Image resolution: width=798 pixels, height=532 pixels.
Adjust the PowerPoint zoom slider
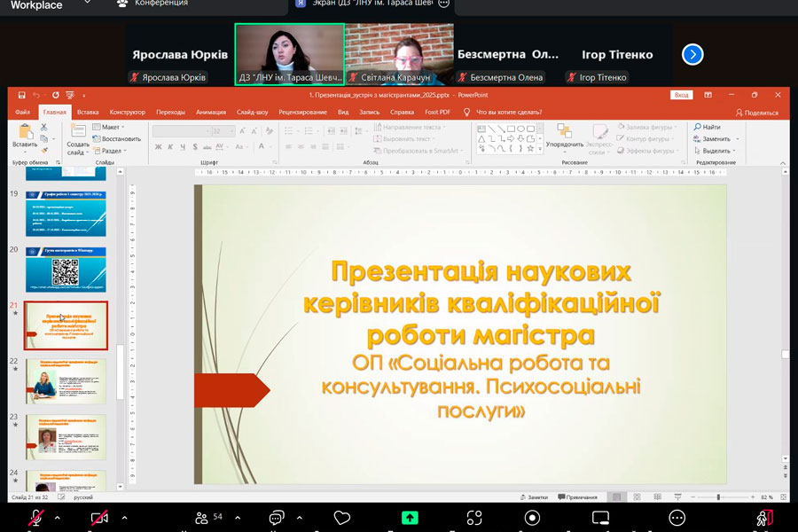[718, 497]
